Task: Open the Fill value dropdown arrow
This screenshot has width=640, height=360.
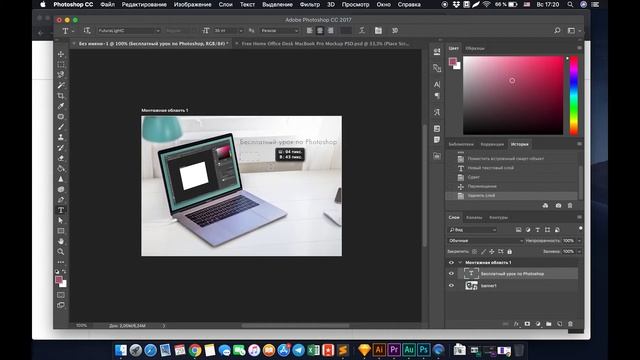Action: click(580, 252)
